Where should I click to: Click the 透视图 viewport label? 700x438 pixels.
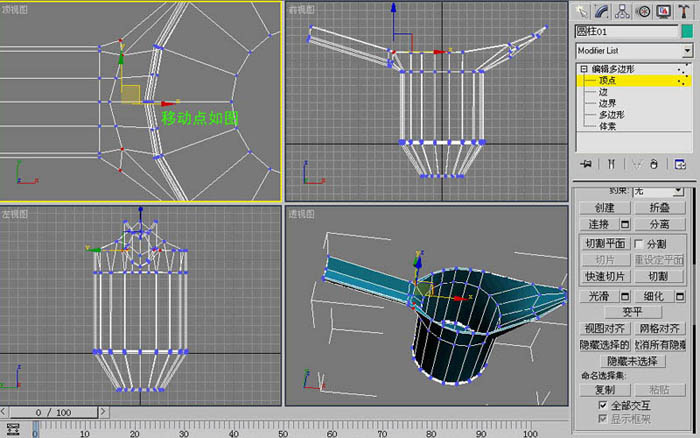click(x=302, y=214)
